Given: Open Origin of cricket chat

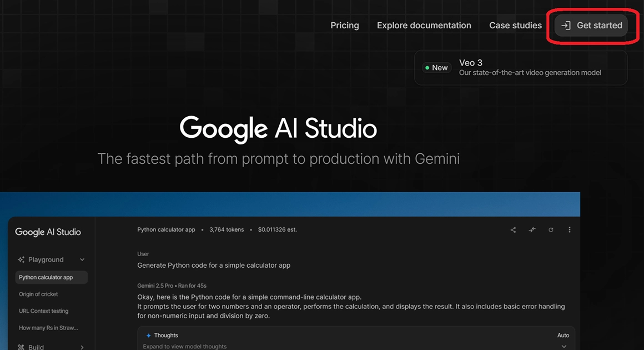Looking at the screenshot, I should [x=38, y=294].
